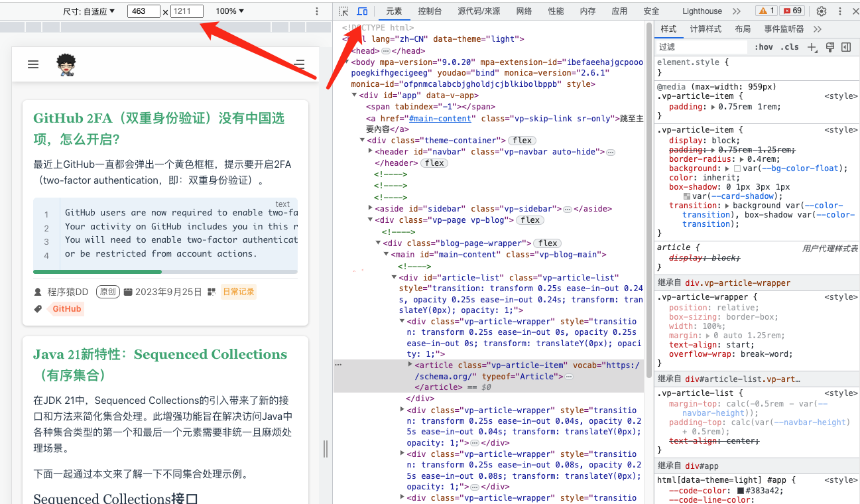Expand the selected article vp-article-item node

(x=410, y=365)
